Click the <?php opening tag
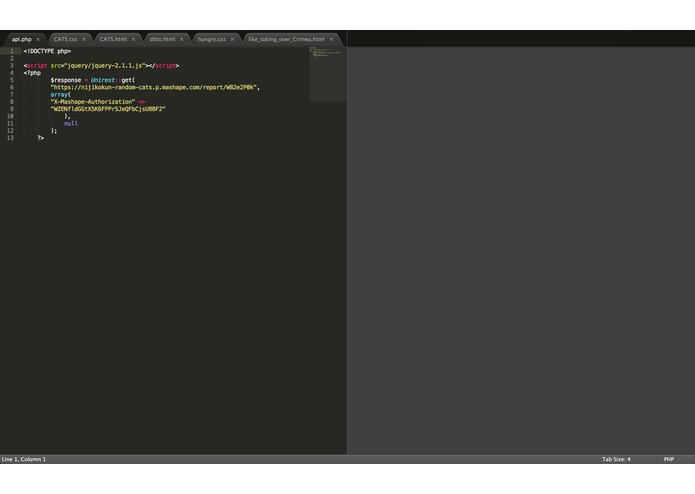 tap(32, 73)
